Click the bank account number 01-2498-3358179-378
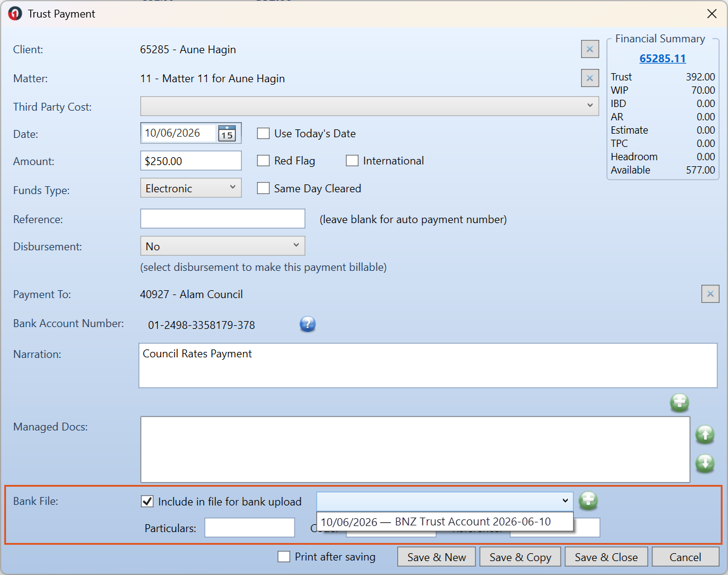Screen dimensions: 728x575 point(201,325)
